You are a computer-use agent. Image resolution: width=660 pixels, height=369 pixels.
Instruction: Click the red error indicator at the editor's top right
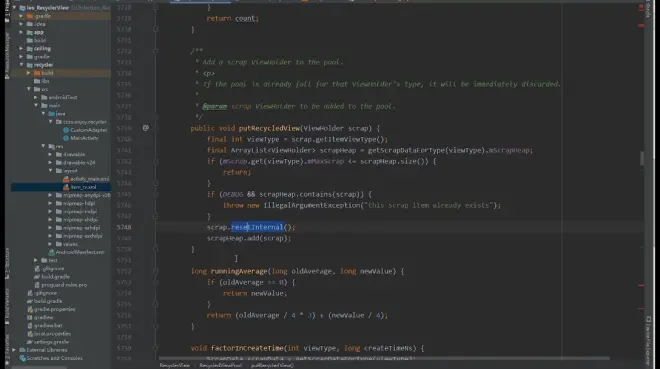pyautogui.click(x=641, y=7)
